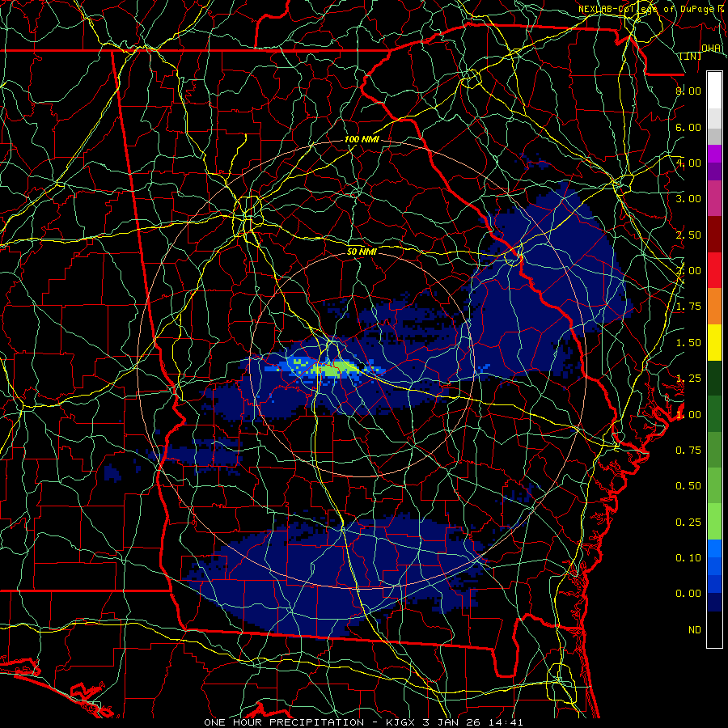Click the lime green 0.25 legend swatch
This screenshot has height=728, width=728.
(x=714, y=522)
